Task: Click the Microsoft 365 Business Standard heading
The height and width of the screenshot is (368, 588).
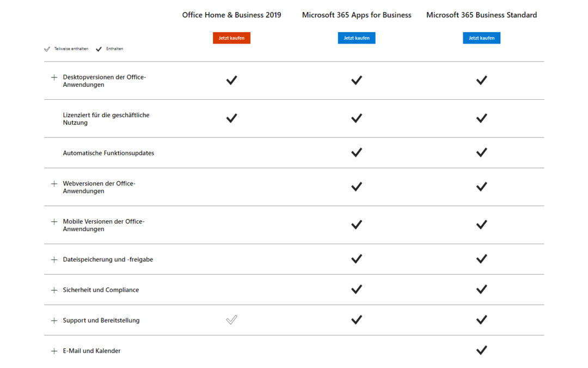Action: point(481,15)
